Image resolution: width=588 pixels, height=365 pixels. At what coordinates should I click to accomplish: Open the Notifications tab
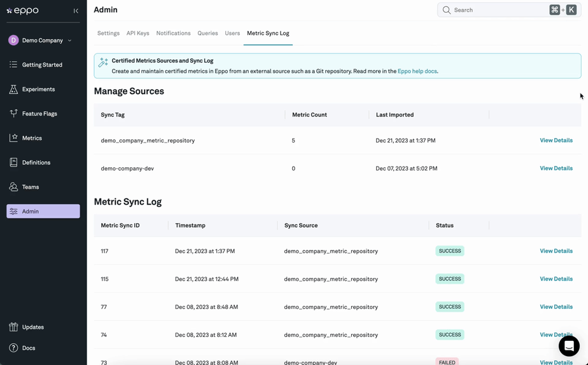tap(173, 33)
